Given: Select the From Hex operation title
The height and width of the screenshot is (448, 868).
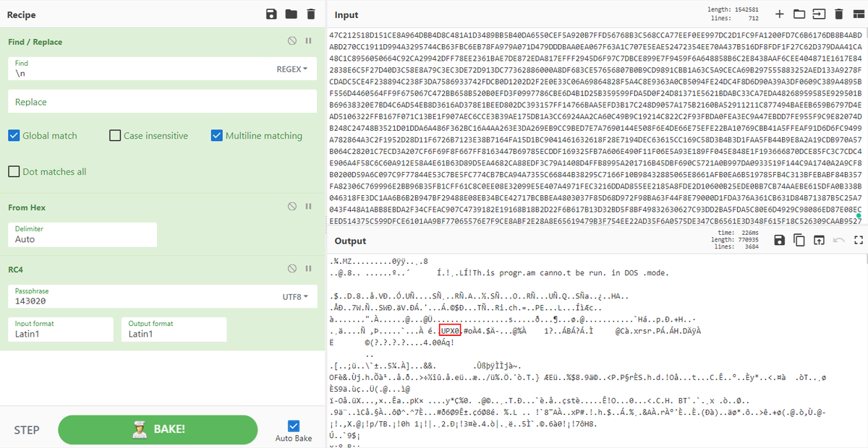Looking at the screenshot, I should point(27,207).
